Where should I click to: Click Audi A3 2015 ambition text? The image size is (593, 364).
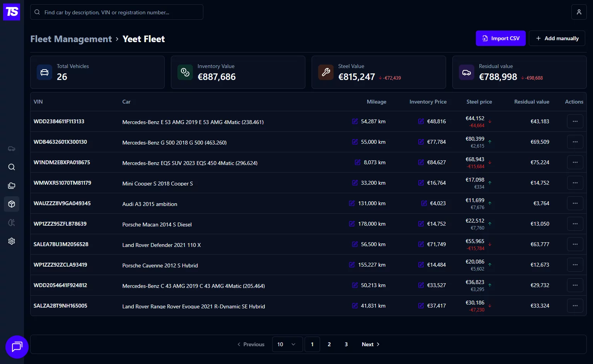point(150,204)
